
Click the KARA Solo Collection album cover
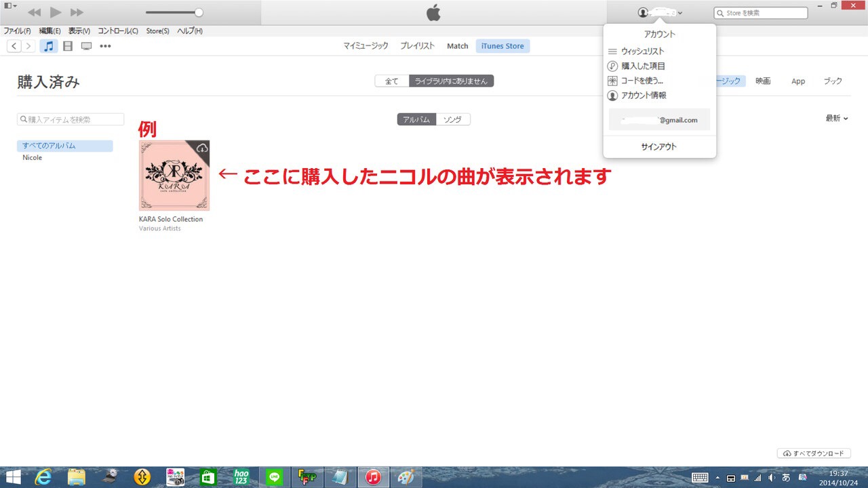coord(174,176)
